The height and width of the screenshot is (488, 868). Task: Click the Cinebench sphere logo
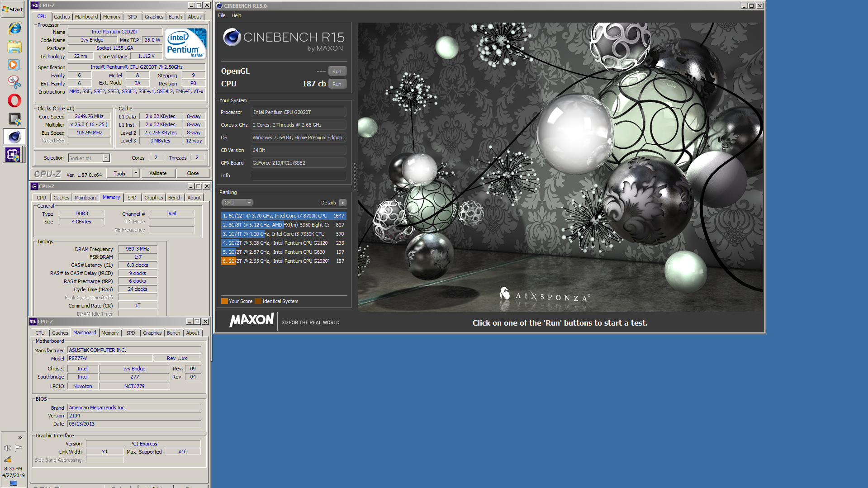click(232, 37)
